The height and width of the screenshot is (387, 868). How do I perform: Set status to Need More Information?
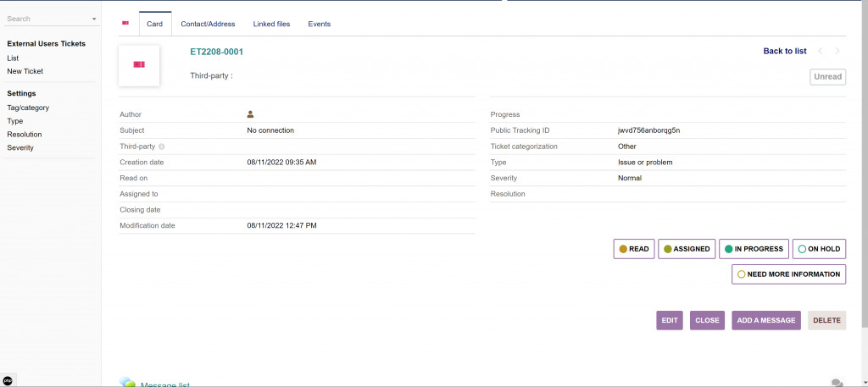(789, 274)
